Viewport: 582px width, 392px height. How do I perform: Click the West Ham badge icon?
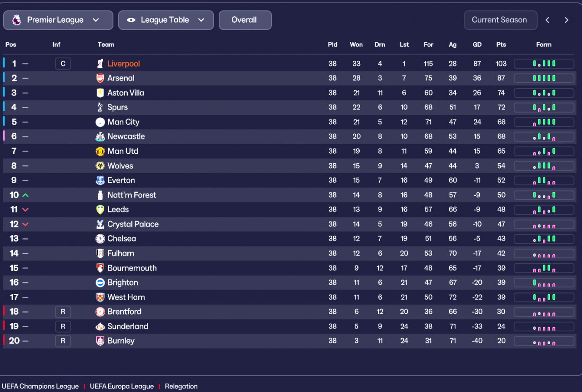(x=100, y=297)
